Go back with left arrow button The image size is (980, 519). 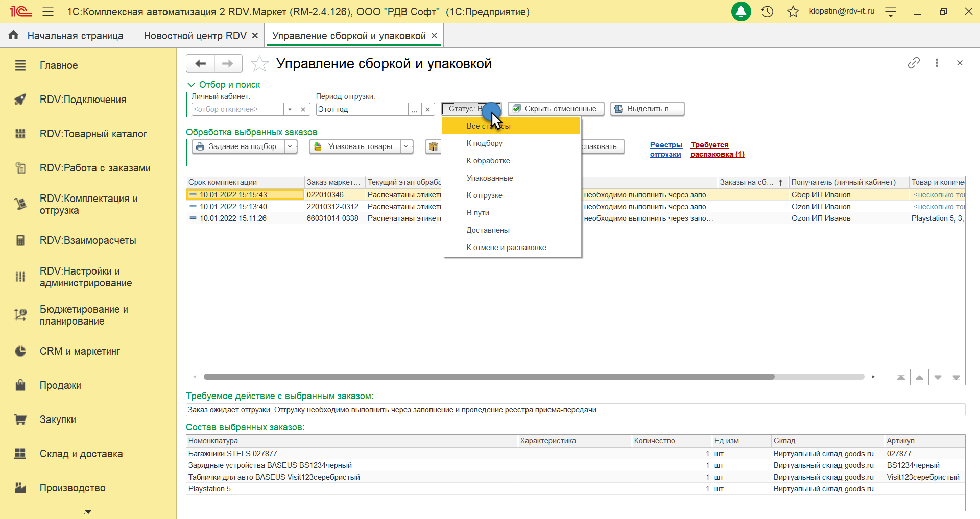[x=200, y=64]
